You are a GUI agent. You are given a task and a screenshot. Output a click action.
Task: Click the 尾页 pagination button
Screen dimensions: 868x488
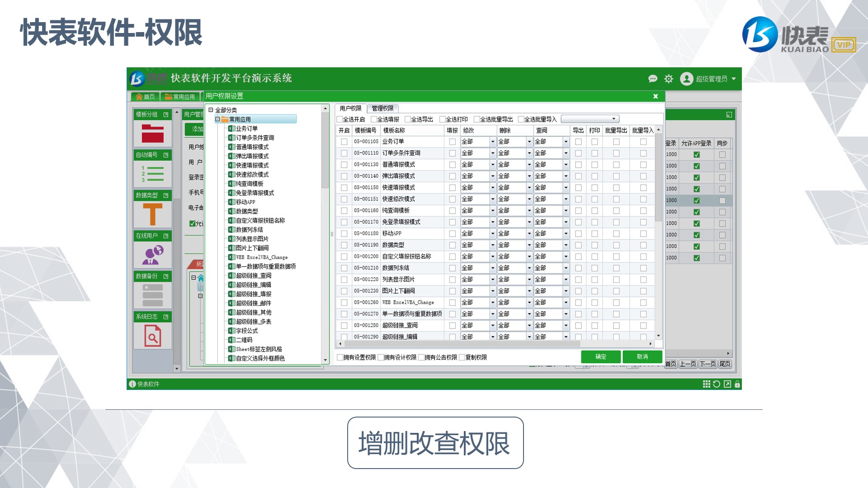pos(725,364)
